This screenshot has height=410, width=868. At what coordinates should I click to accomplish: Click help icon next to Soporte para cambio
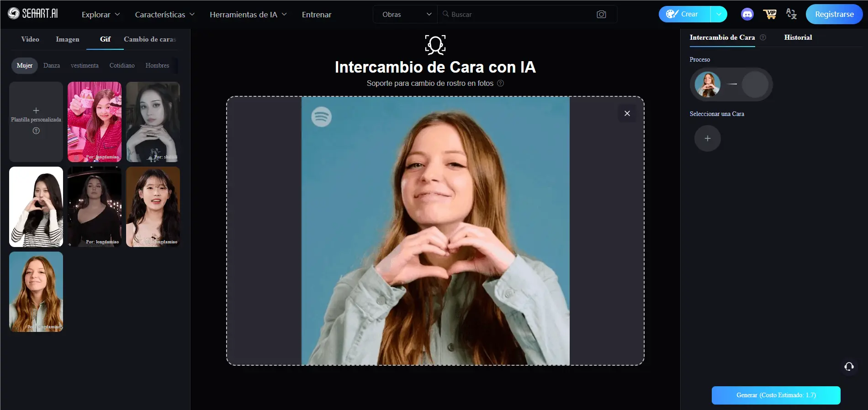pos(500,83)
